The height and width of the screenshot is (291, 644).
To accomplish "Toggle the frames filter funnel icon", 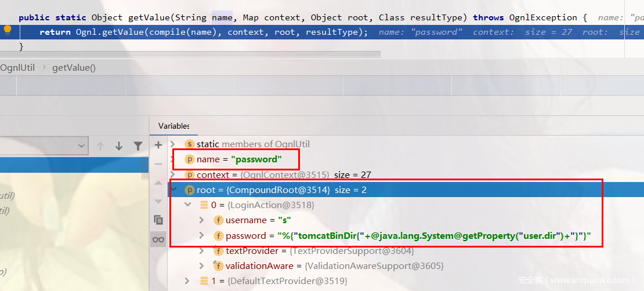I will click(138, 146).
